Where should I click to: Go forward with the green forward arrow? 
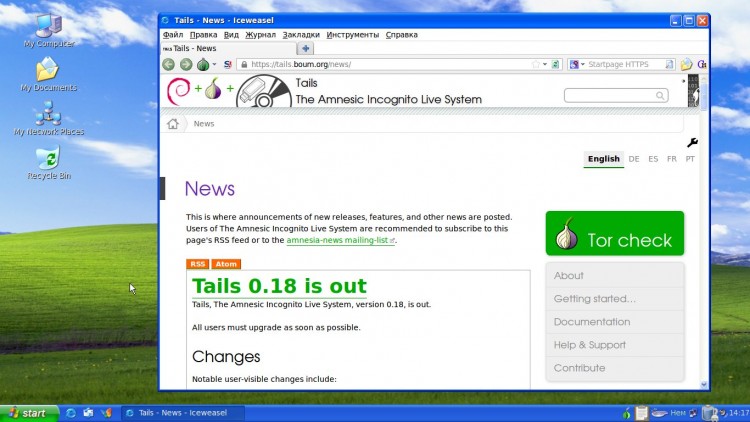pyautogui.click(x=186, y=64)
